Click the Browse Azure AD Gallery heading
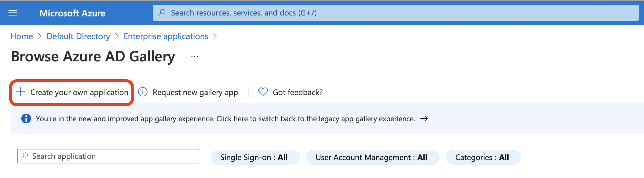Image resolution: width=644 pixels, height=178 pixels. pyautogui.click(x=93, y=56)
